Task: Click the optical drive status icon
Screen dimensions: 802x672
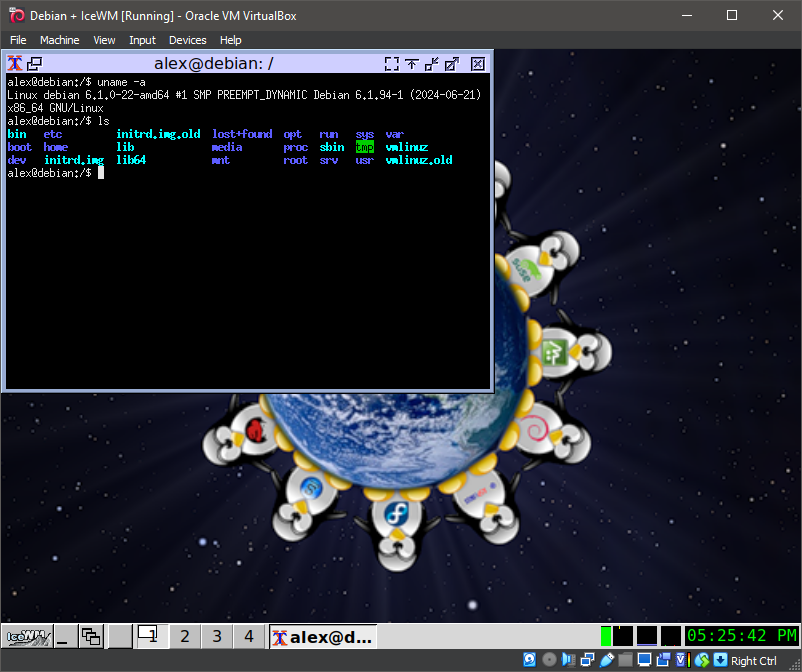Action: [x=549, y=660]
